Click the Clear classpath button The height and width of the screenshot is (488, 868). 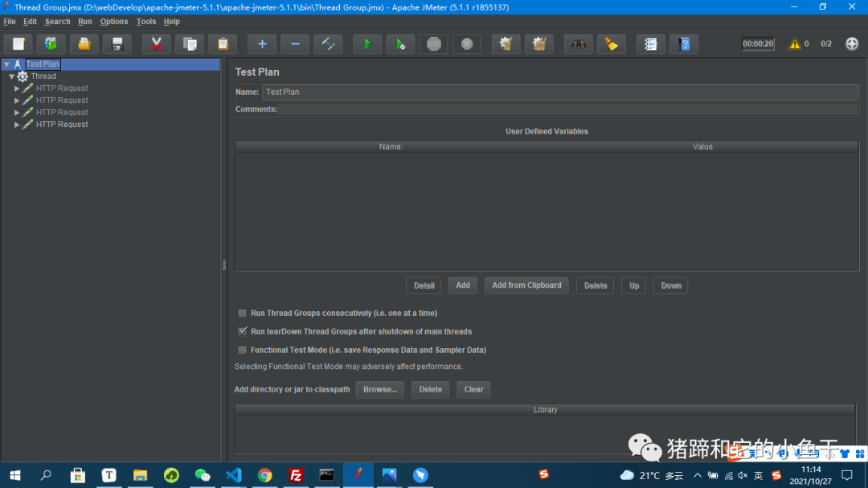click(473, 389)
